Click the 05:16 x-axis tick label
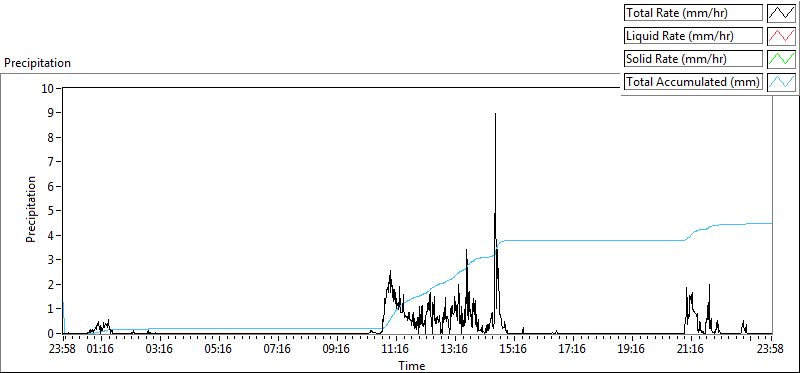The width and height of the screenshot is (800, 373). pos(219,349)
